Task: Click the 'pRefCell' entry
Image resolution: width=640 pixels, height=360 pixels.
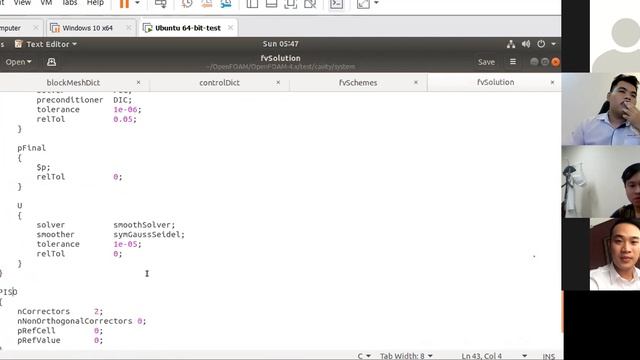Action: (36, 331)
